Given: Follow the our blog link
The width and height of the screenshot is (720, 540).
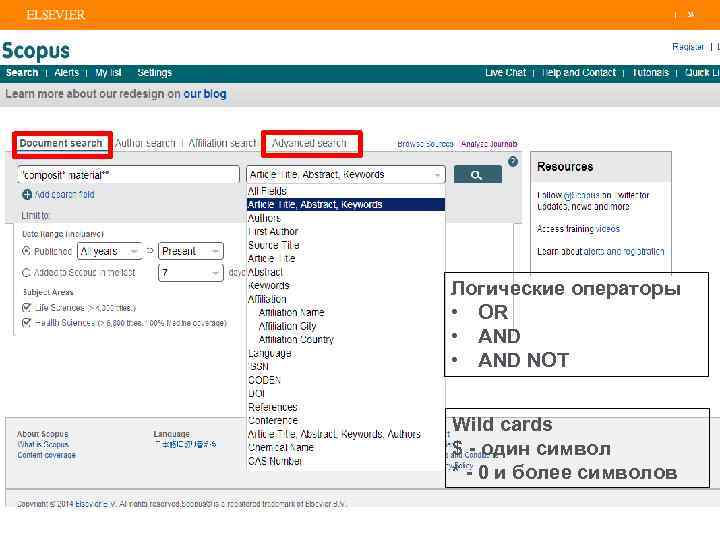Looking at the screenshot, I should (x=205, y=94).
